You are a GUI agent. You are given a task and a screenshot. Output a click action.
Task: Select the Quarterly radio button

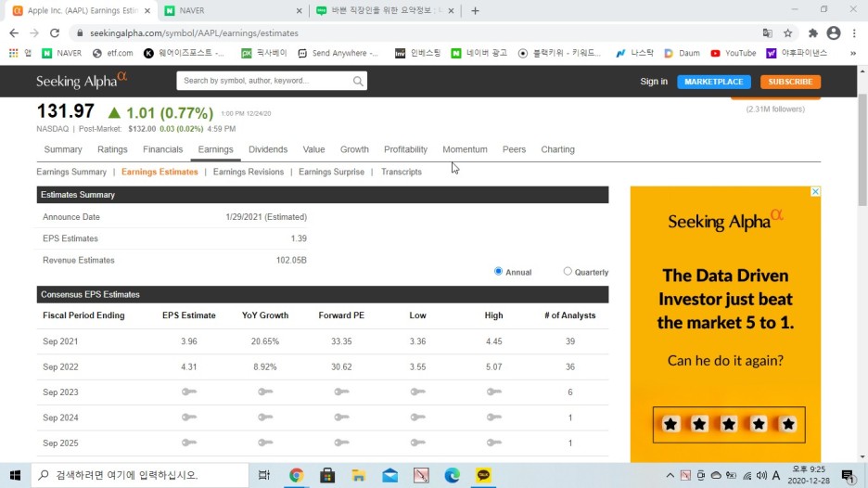click(568, 272)
